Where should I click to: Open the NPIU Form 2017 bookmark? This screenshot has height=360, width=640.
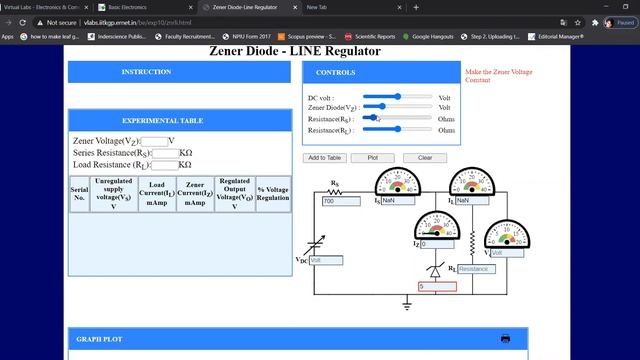247,37
